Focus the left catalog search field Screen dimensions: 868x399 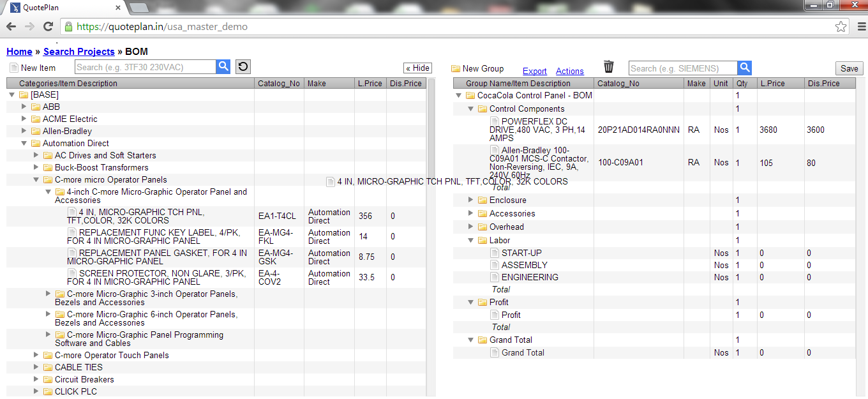tap(146, 66)
